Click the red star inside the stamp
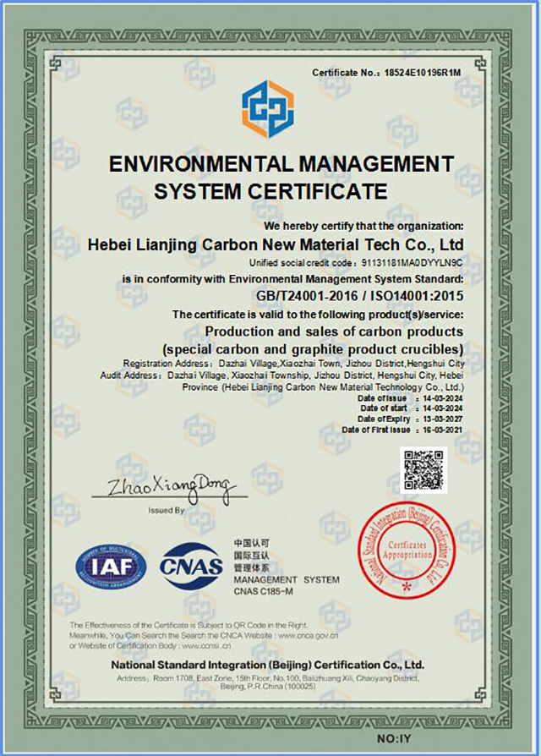This screenshot has height=756, width=541. pos(407,585)
